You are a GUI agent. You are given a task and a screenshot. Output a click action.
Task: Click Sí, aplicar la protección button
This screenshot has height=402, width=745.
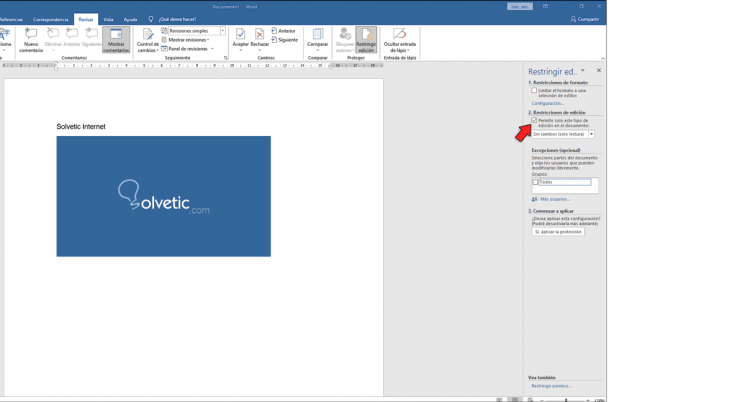pyautogui.click(x=558, y=232)
